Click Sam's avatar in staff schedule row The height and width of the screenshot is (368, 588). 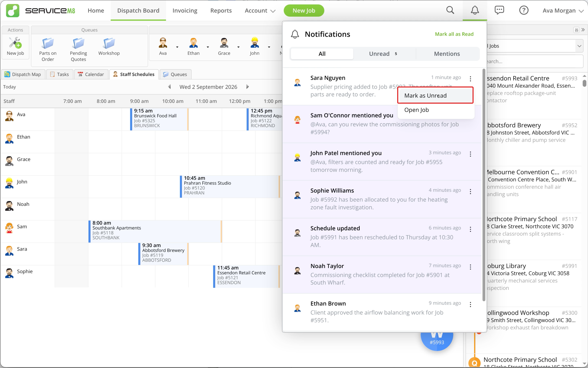click(9, 228)
